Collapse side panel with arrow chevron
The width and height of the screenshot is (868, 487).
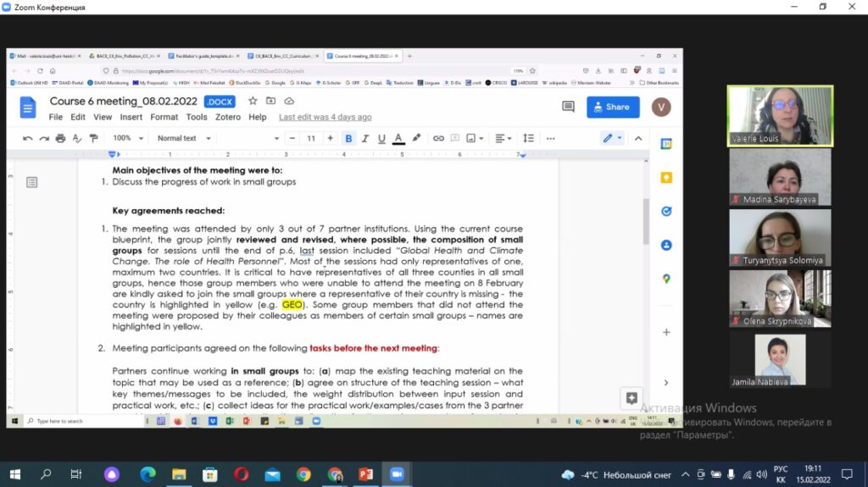pos(666,383)
